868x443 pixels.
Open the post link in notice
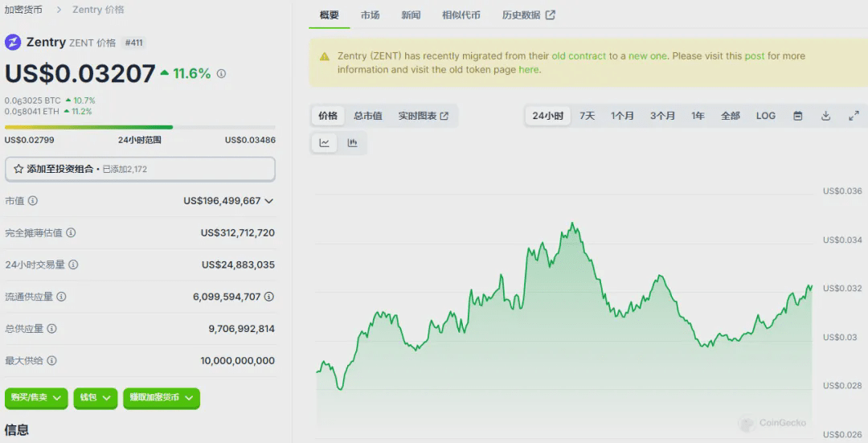pyautogui.click(x=754, y=56)
